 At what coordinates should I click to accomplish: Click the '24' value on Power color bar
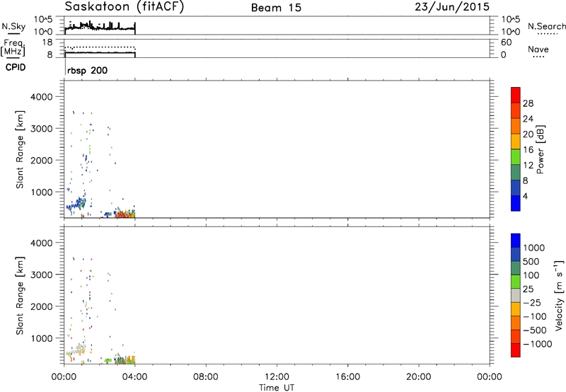click(x=528, y=119)
